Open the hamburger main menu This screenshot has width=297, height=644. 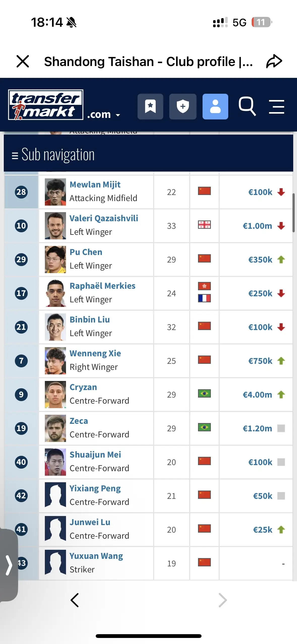tap(276, 107)
